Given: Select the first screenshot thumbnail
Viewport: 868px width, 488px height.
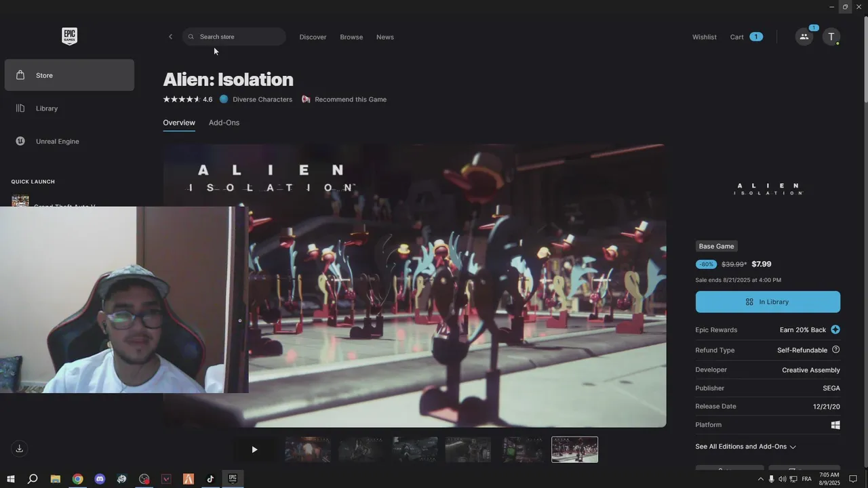Looking at the screenshot, I should click(308, 449).
